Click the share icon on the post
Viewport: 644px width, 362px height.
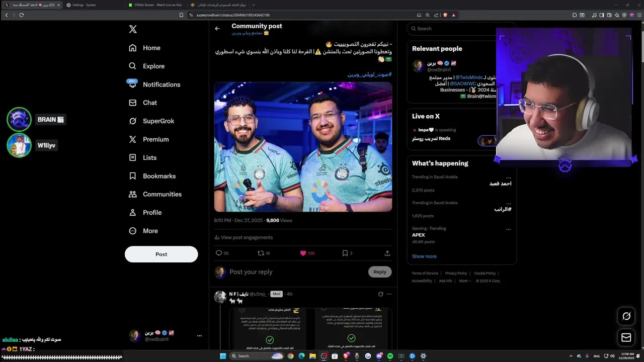click(387, 253)
